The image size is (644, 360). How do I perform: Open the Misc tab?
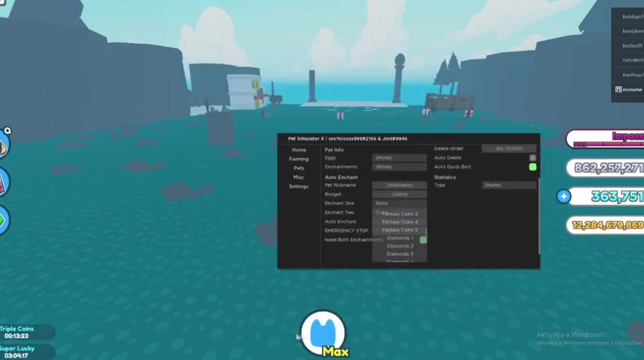click(299, 177)
